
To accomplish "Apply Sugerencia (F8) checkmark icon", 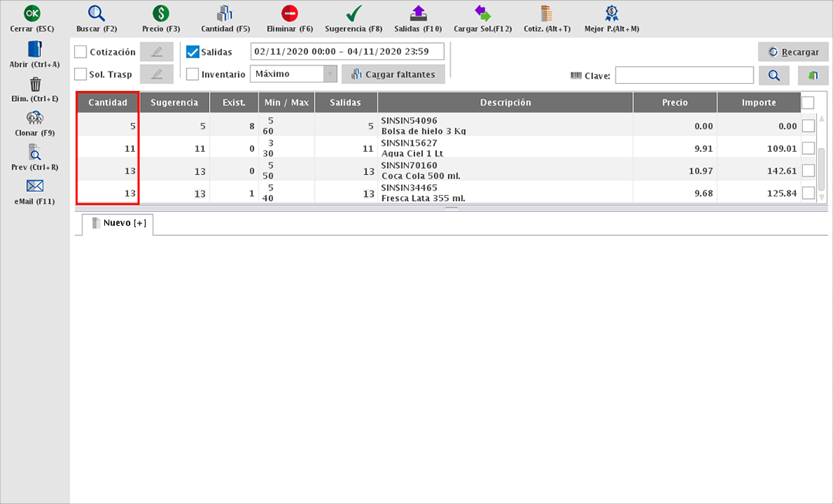I will point(354,14).
